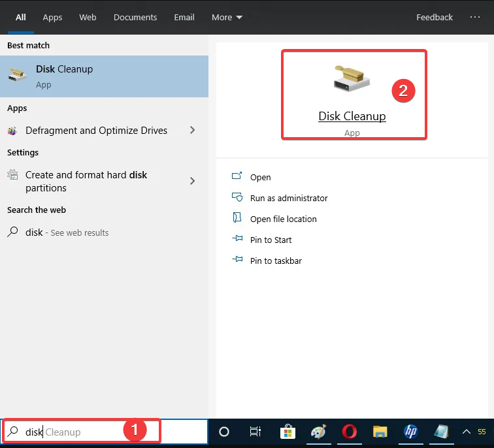Image resolution: width=494 pixels, height=448 pixels.
Task: Expand Create and format hard disk partitions
Action: (192, 181)
